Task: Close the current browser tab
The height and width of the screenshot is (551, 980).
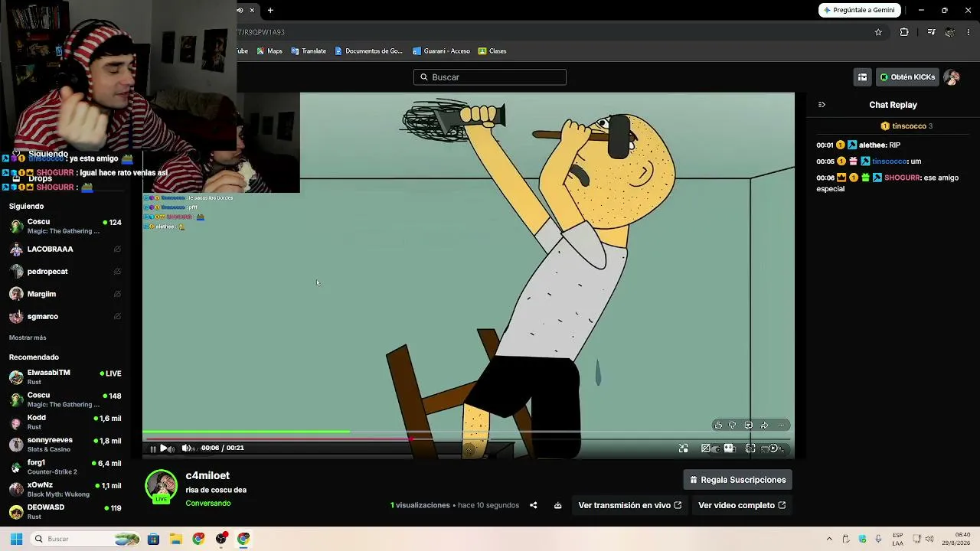Action: point(252,10)
